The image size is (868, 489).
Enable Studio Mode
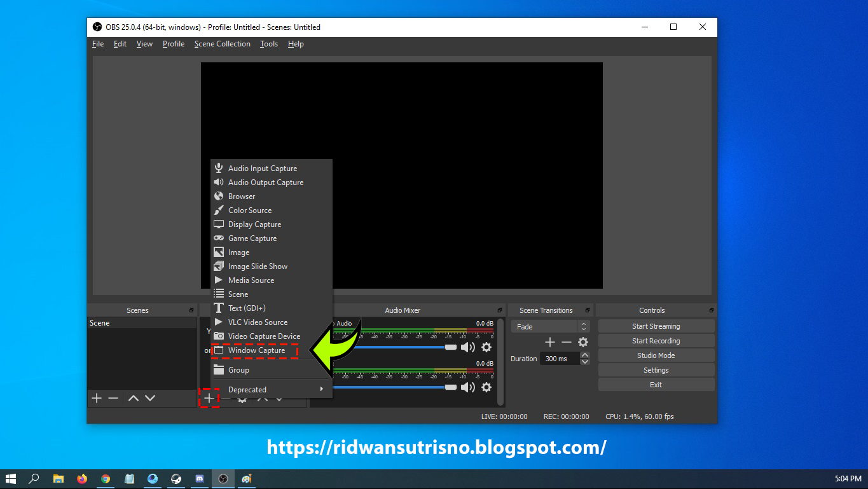(x=656, y=355)
